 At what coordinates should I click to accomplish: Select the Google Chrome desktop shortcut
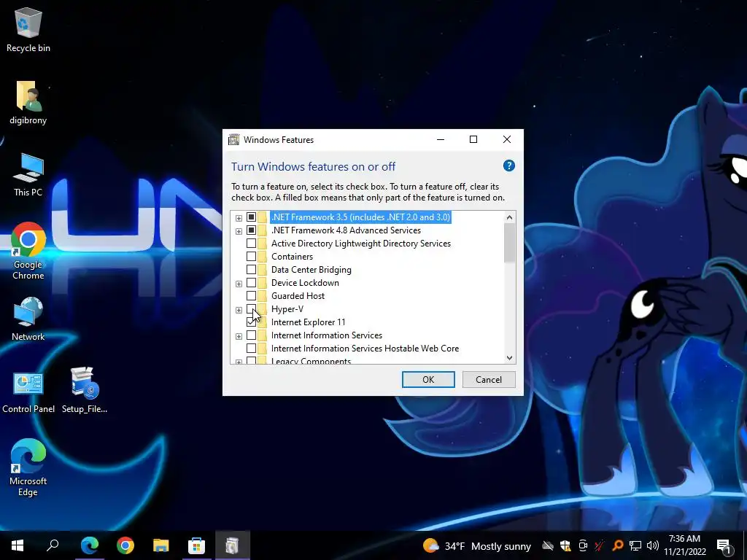pos(28,251)
